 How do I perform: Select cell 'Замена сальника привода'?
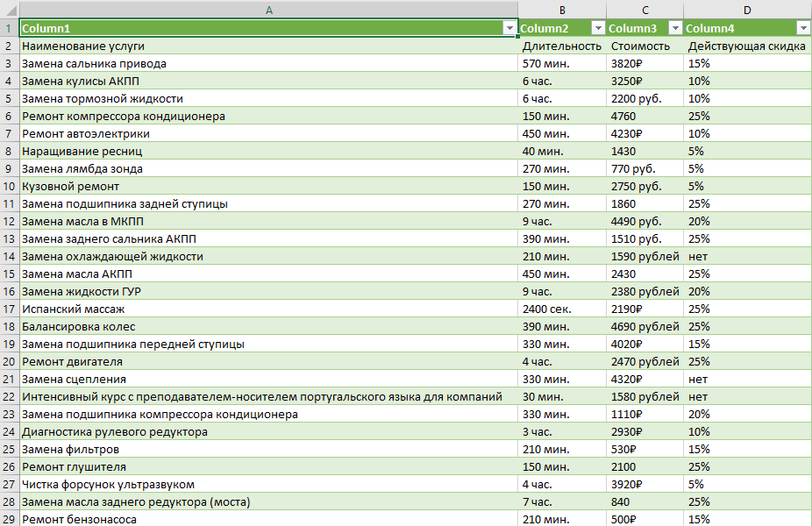tap(269, 64)
